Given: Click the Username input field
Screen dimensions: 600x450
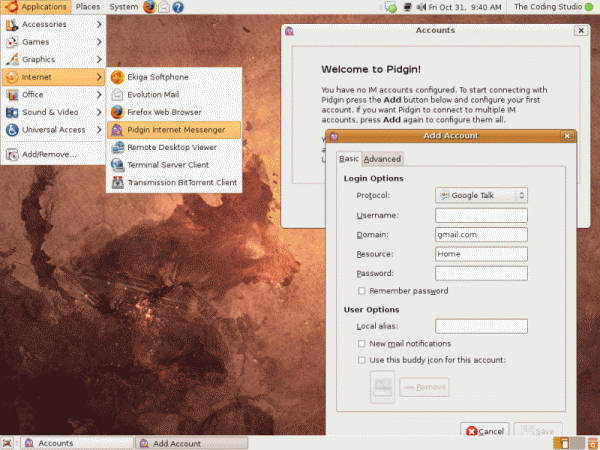Looking at the screenshot, I should 481,215.
